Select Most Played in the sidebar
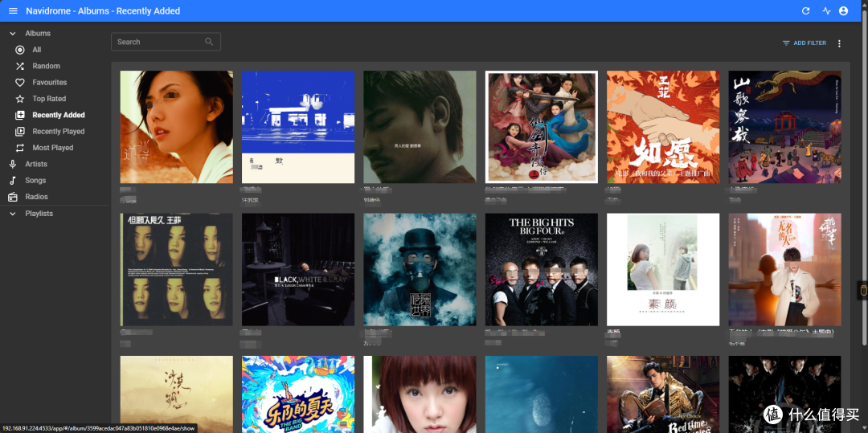Screen dimensions: 868x433 52,148
